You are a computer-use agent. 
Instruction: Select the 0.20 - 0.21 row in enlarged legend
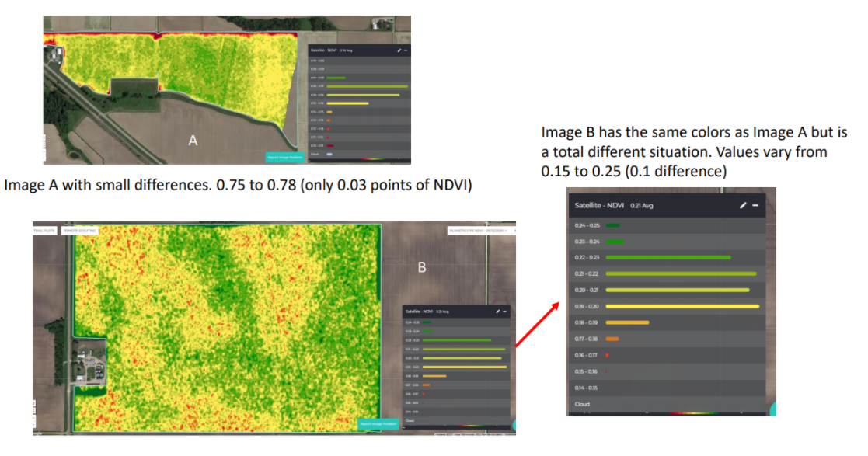click(667, 290)
